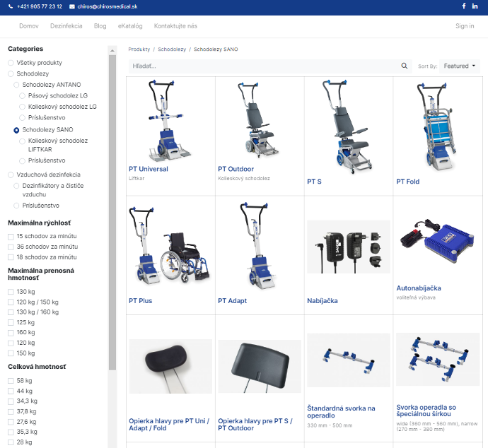This screenshot has width=488, height=448.
Task: Open the PT S product image
Action: (349, 126)
